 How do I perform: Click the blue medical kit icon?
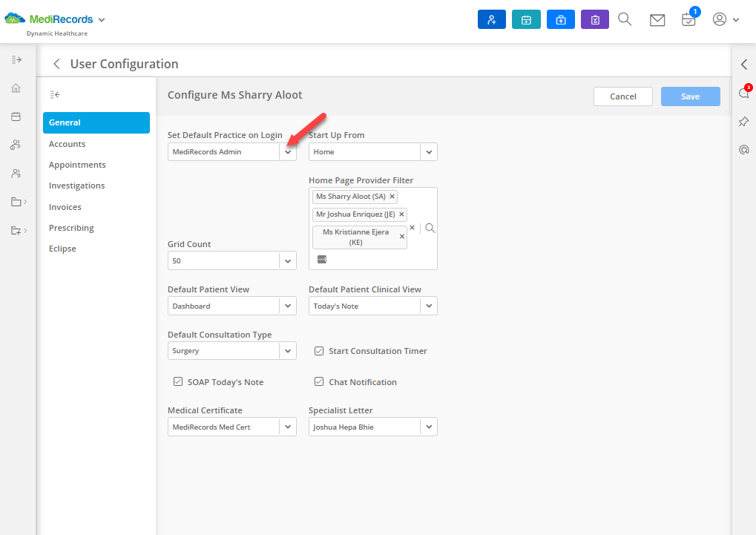point(561,20)
